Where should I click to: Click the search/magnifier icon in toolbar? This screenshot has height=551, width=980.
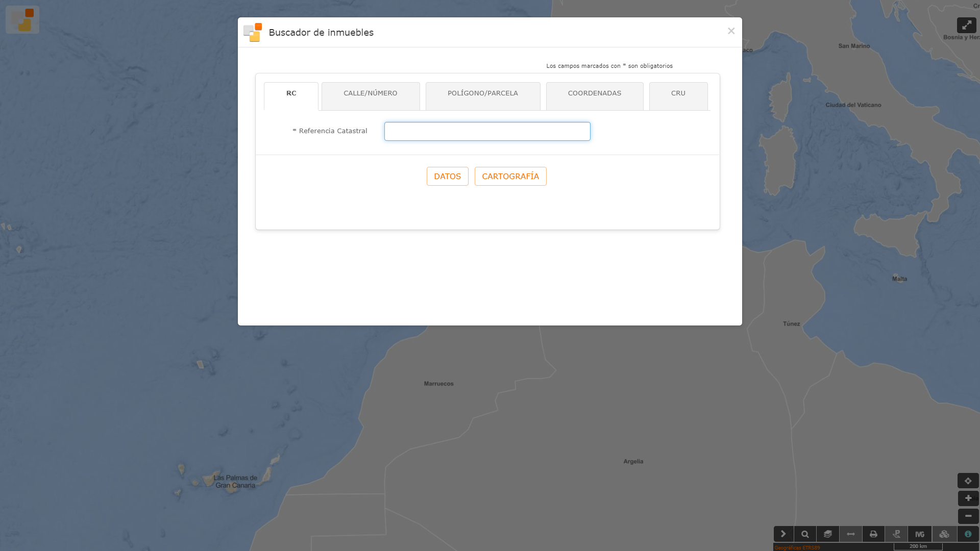pos(805,534)
